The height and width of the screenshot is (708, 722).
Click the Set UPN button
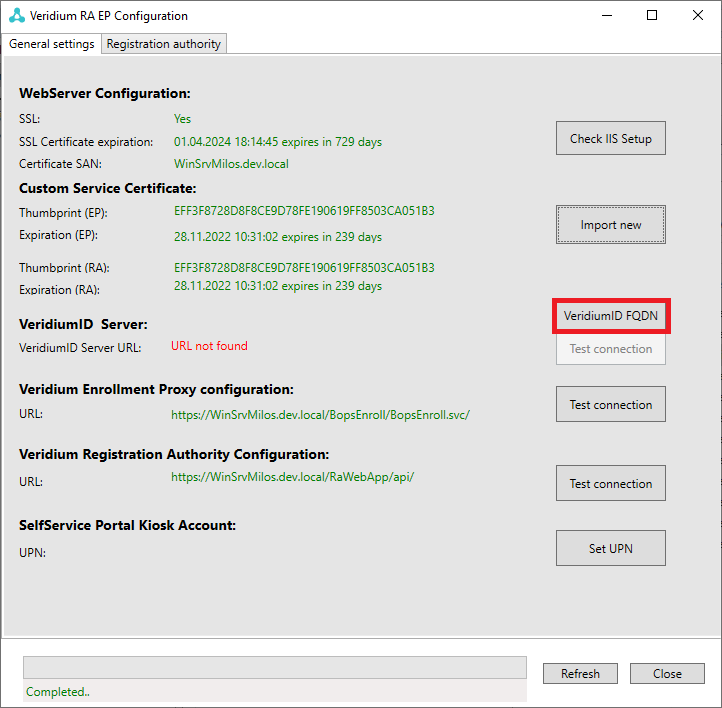[x=610, y=548]
